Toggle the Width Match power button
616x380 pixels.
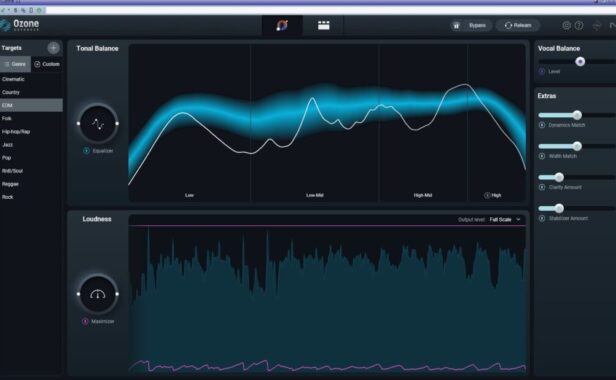(x=542, y=156)
